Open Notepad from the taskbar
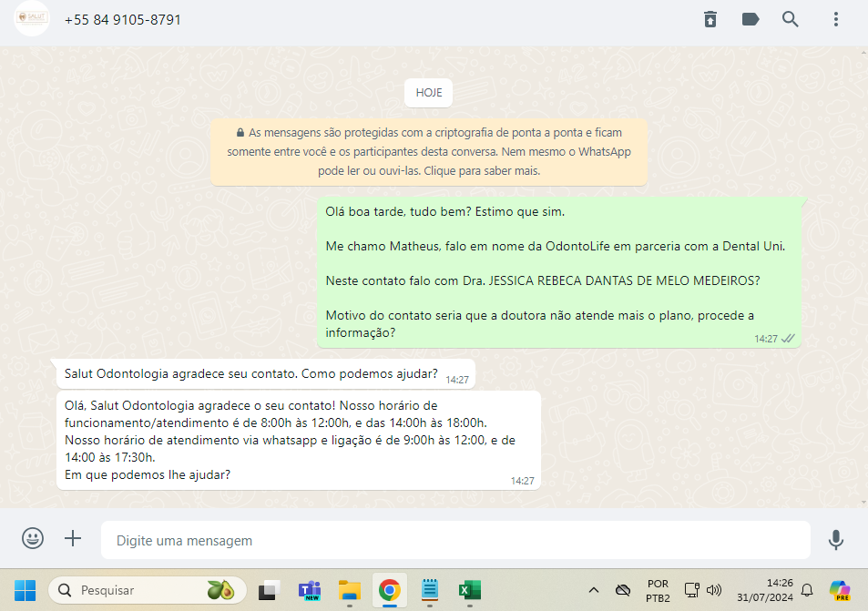This screenshot has height=611, width=868. [430, 591]
